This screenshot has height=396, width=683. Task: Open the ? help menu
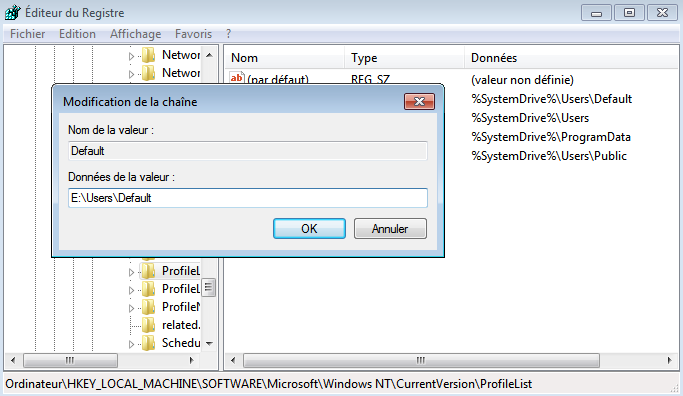[229, 34]
